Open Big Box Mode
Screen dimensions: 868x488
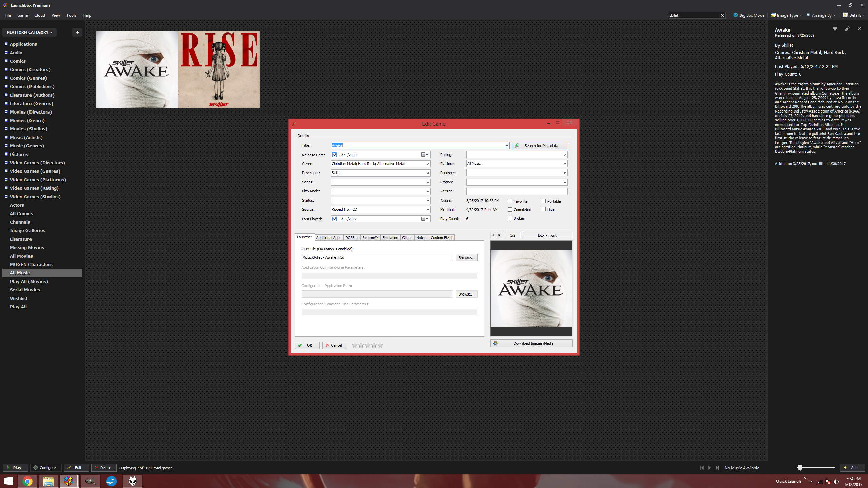749,15
